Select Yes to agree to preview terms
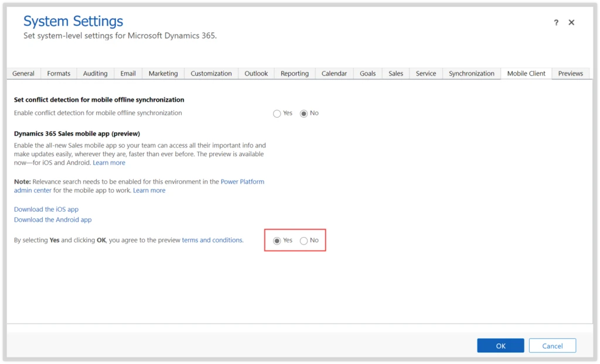 pyautogui.click(x=277, y=240)
